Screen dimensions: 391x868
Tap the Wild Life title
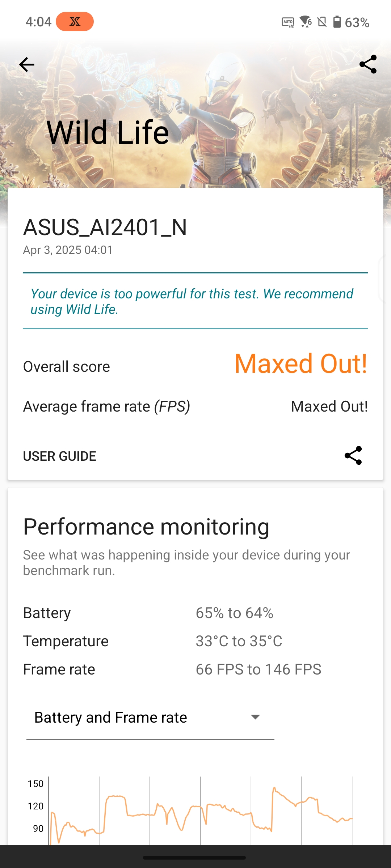(x=108, y=133)
